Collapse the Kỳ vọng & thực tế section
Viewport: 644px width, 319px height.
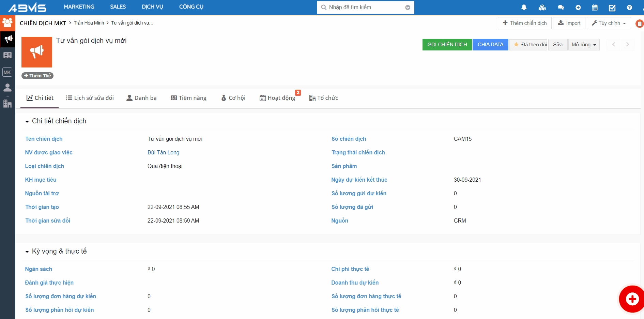pos(27,252)
